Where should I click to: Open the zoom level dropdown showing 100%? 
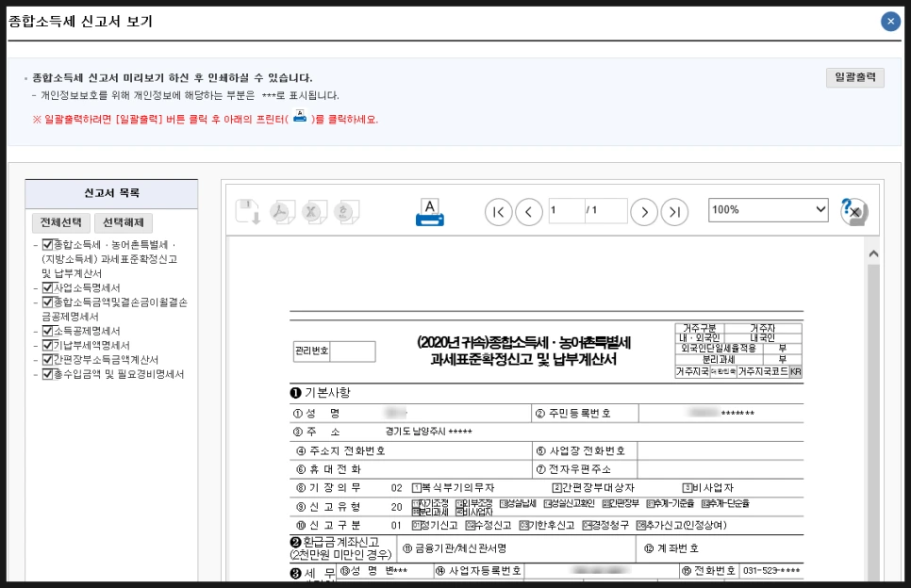tap(767, 209)
